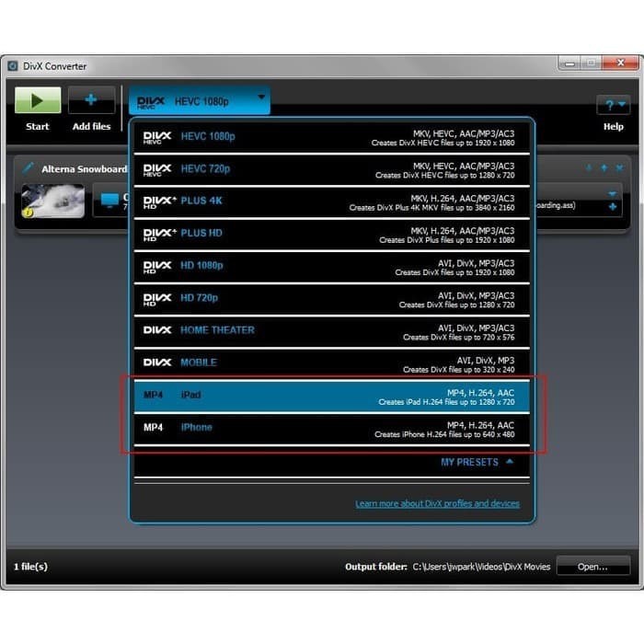
Task: Select the MP4 iPhone profile
Action: (332, 430)
